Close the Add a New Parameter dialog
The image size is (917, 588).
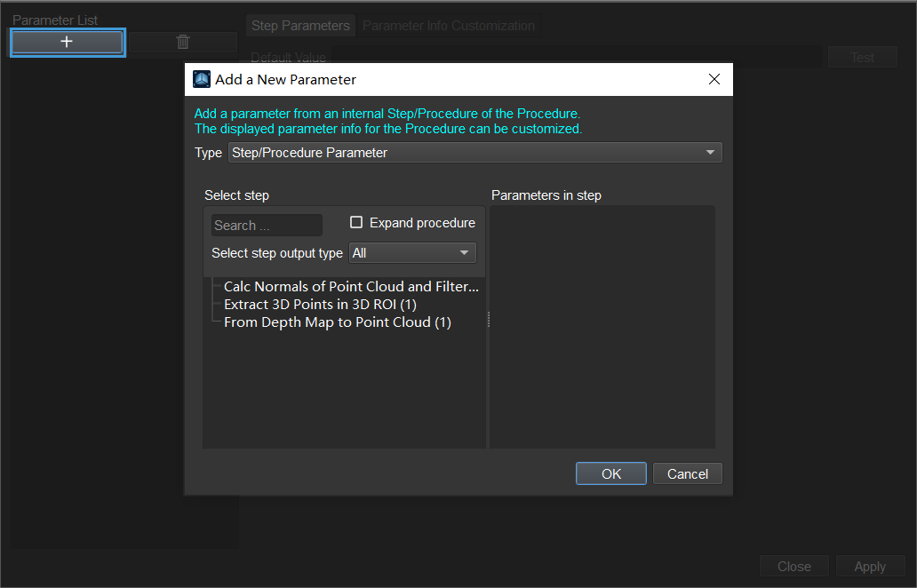(x=714, y=79)
